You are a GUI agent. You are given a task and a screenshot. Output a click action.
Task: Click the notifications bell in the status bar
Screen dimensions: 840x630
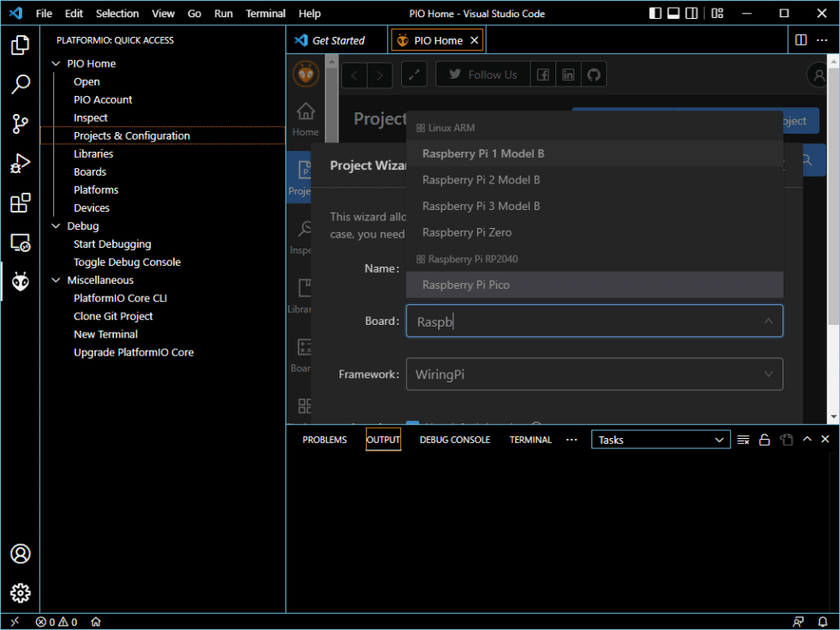click(x=822, y=621)
